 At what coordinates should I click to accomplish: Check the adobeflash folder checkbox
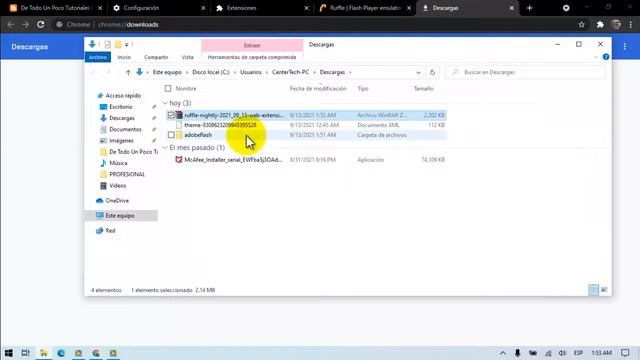[x=171, y=135]
